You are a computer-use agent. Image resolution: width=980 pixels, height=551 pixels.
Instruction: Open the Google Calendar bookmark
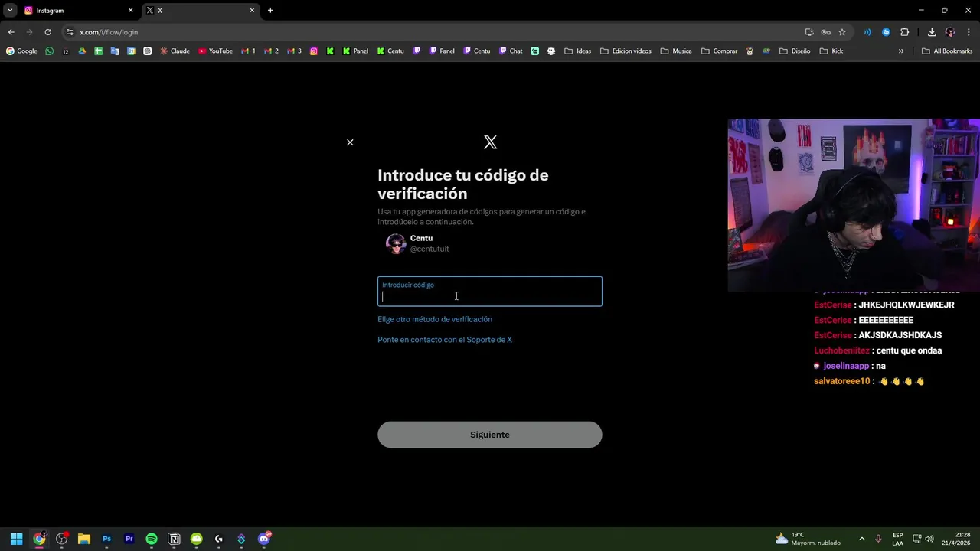pyautogui.click(x=132, y=51)
